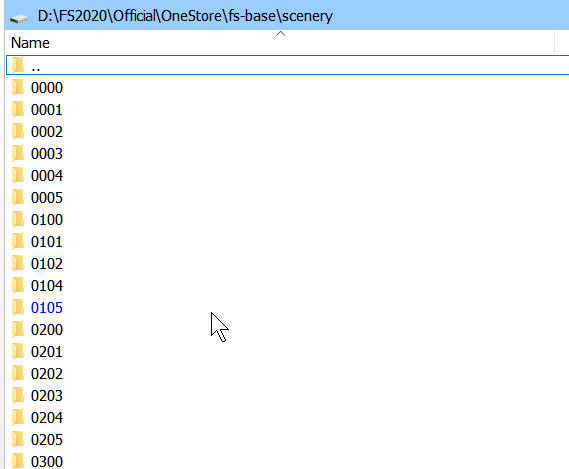The image size is (569, 469).
Task: Select the 0200 folder name
Action: (x=47, y=330)
